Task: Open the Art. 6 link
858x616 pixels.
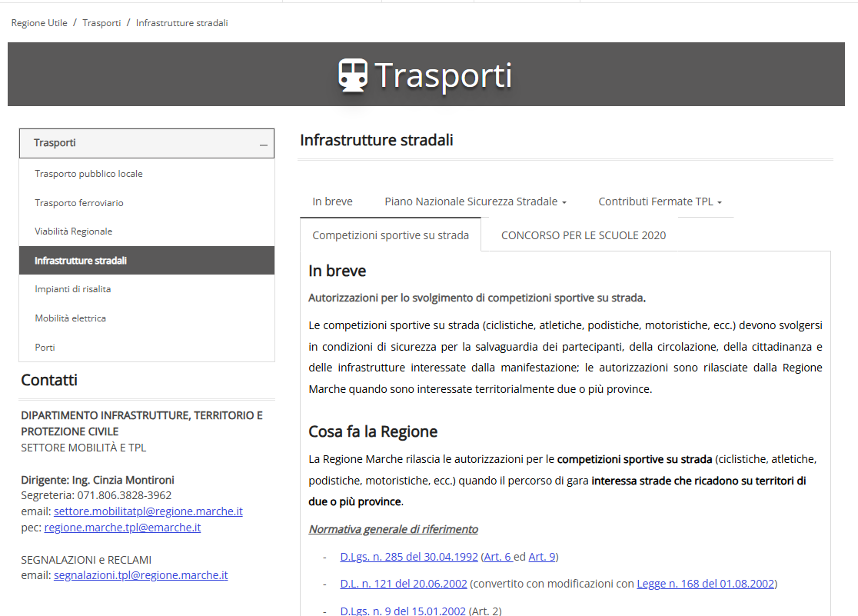Action: [498, 557]
